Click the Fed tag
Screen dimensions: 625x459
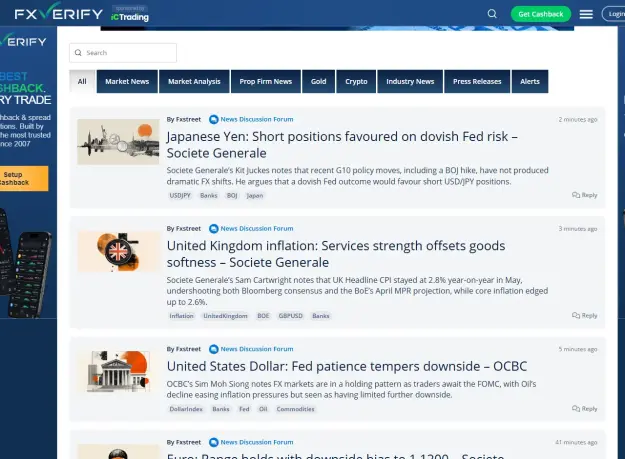(x=244, y=409)
